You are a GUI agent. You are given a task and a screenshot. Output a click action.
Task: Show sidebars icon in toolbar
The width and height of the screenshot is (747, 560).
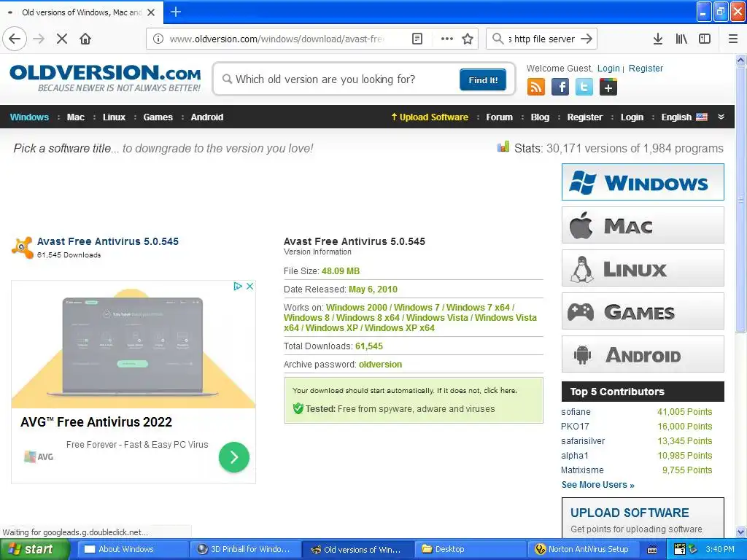click(705, 39)
